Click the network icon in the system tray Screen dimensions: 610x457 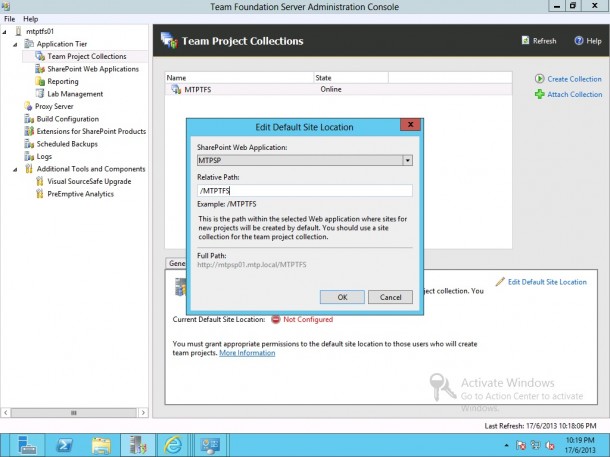coord(535,445)
